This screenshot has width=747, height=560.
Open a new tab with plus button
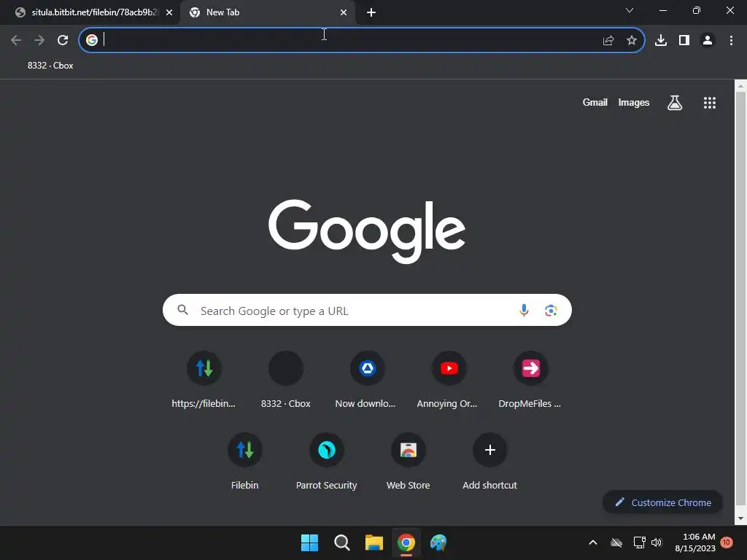pos(371,13)
